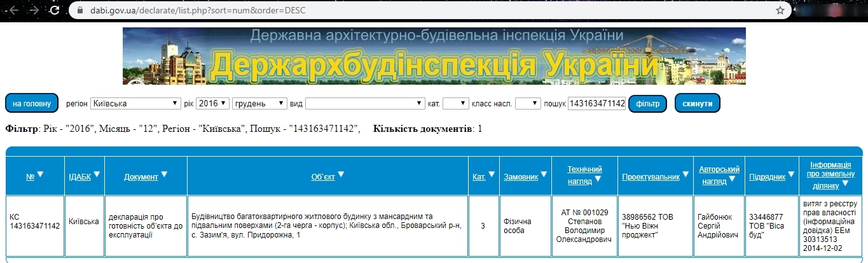Apply filter with the 'фільтр' button
The image size is (868, 263).
coord(647,103)
